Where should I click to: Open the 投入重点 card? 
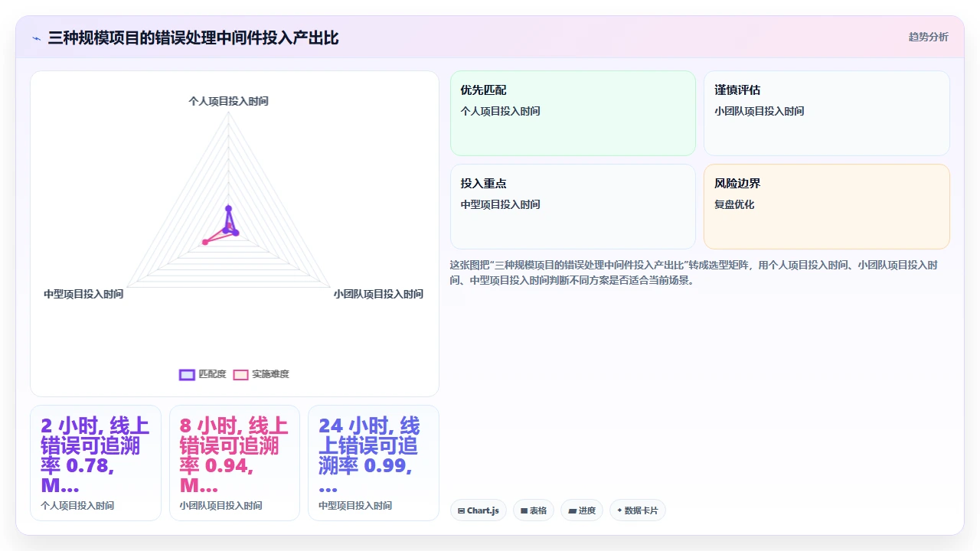coord(573,207)
